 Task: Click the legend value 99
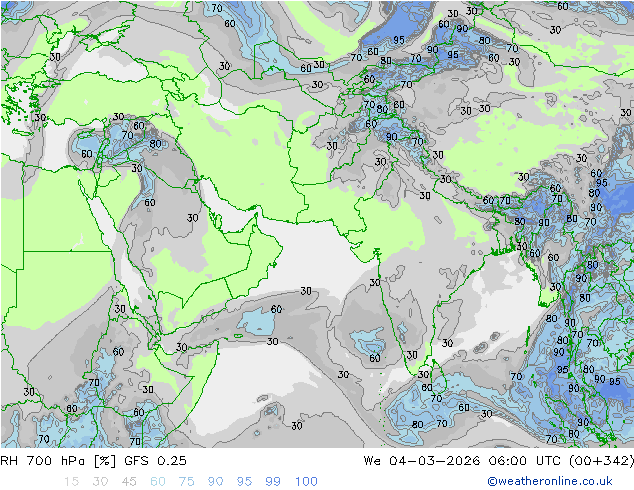pyautogui.click(x=273, y=481)
